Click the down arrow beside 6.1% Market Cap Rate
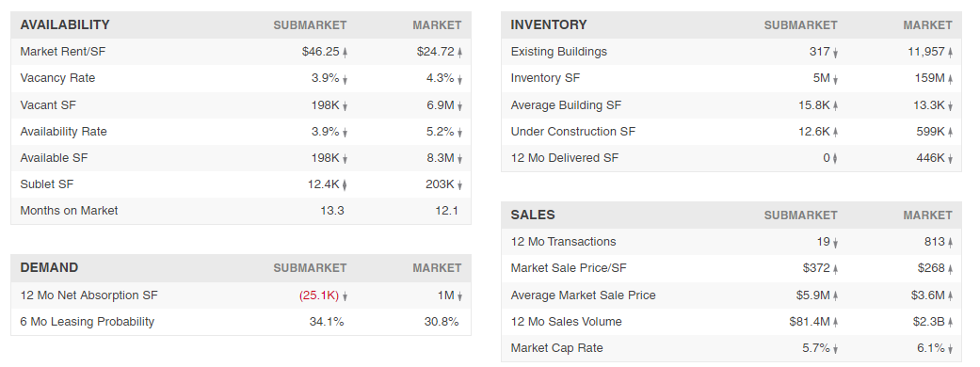Image resolution: width=980 pixels, height=367 pixels. tap(950, 349)
